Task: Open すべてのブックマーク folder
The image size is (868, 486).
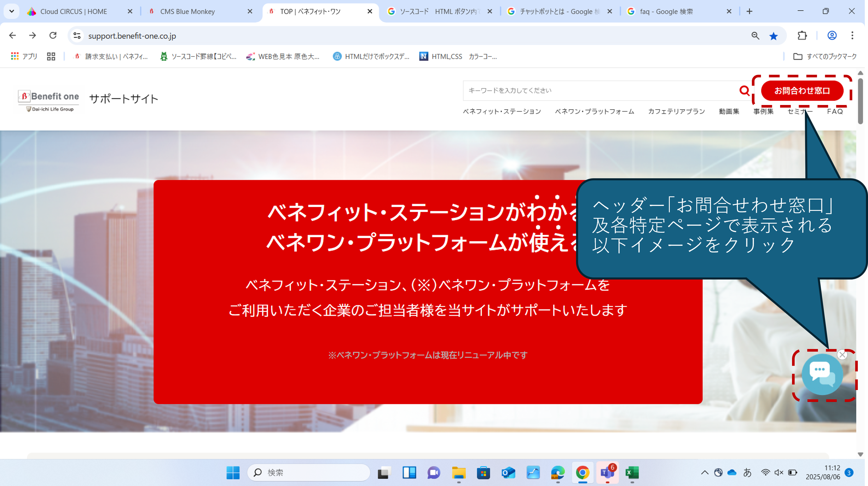Action: 825,56
